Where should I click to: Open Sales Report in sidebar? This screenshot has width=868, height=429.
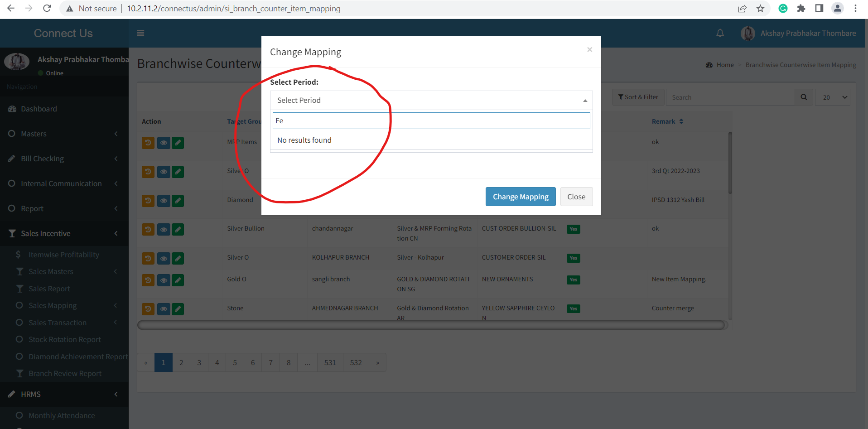pos(64,289)
